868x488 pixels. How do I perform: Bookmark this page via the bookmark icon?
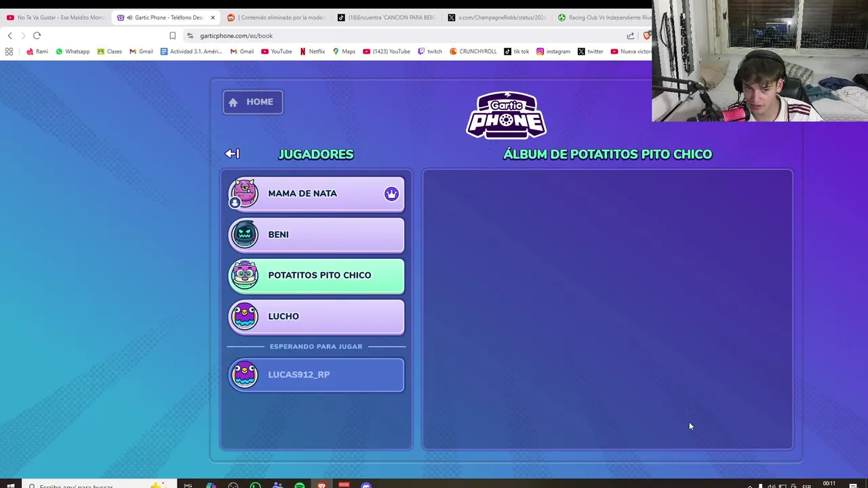172,36
